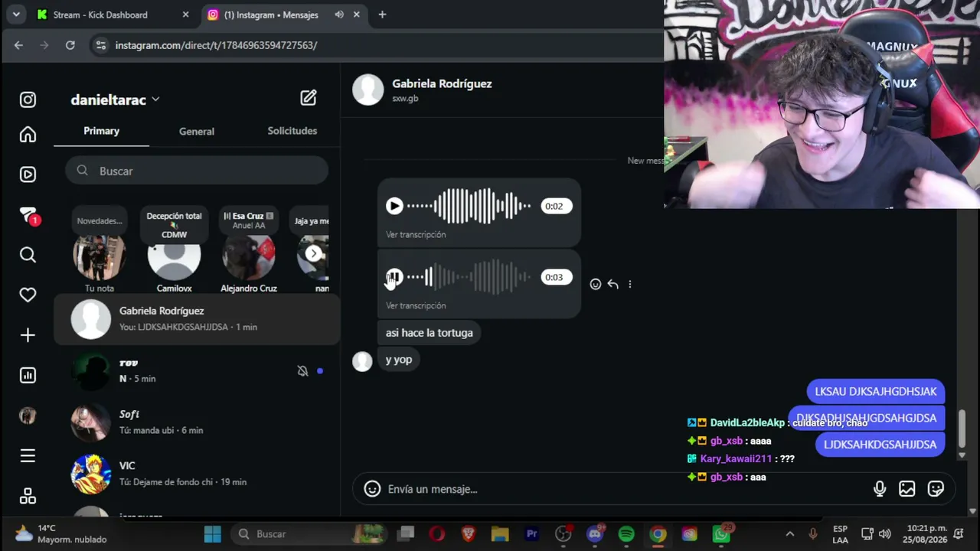Open the Reels section in sidebar

click(x=28, y=174)
